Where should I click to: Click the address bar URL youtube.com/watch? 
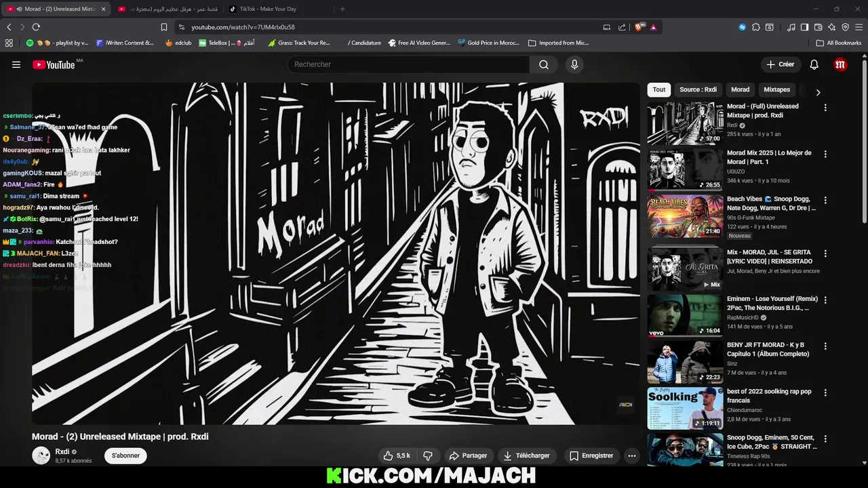243,27
